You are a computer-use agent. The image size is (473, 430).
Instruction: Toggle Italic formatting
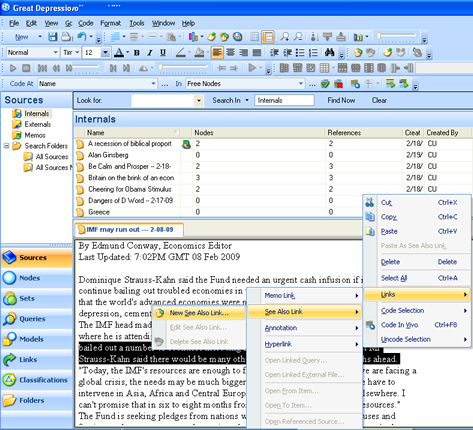[150, 53]
